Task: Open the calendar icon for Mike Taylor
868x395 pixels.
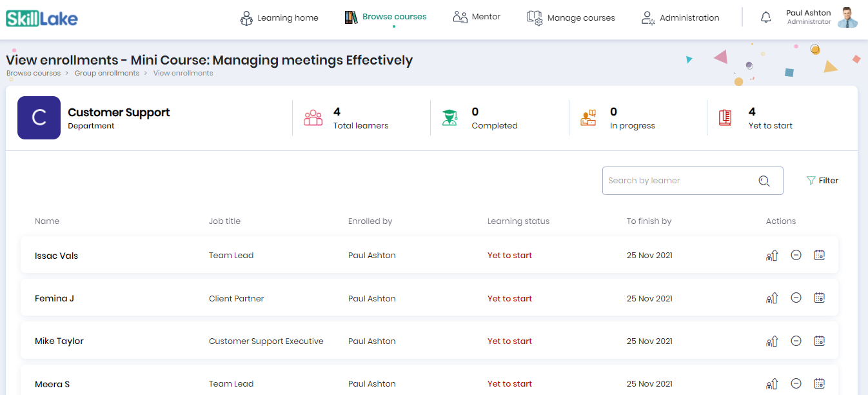Action: tap(819, 341)
